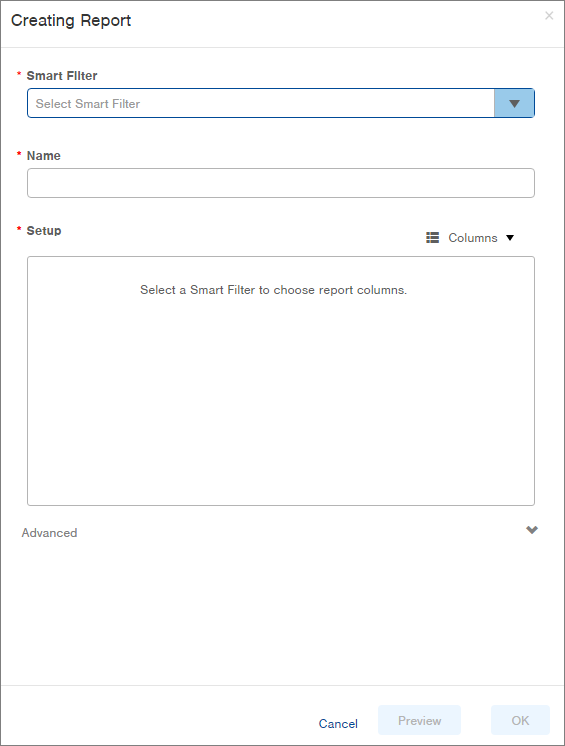The width and height of the screenshot is (565, 746).
Task: Click the Preview button
Action: click(419, 720)
